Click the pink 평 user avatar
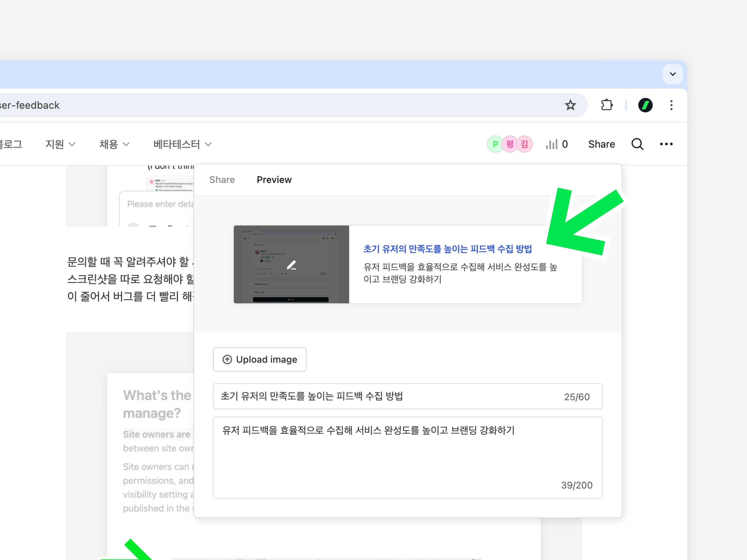The width and height of the screenshot is (747, 560). point(510,144)
